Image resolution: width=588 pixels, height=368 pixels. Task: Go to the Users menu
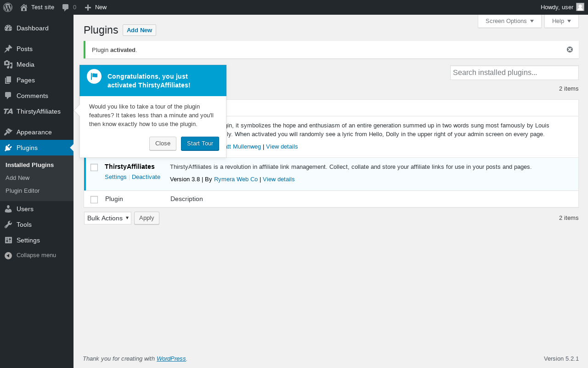(x=37, y=209)
